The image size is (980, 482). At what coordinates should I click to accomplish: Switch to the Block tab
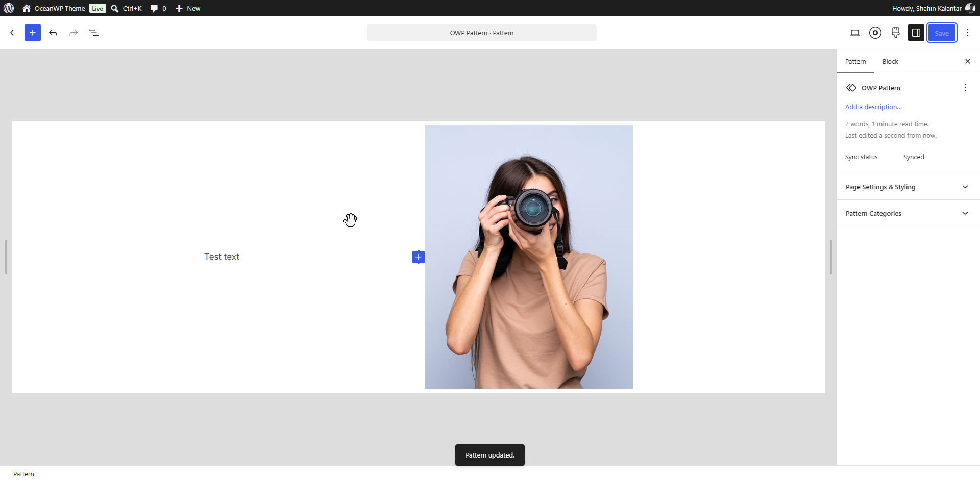click(x=890, y=61)
